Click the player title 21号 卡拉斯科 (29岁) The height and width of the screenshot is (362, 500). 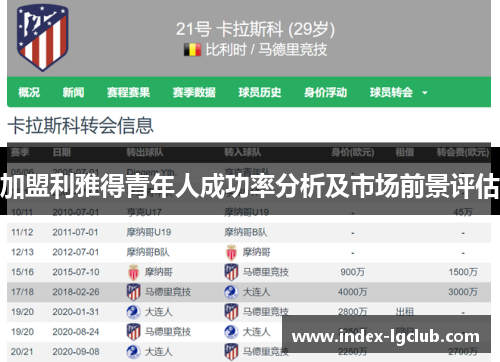255,29
